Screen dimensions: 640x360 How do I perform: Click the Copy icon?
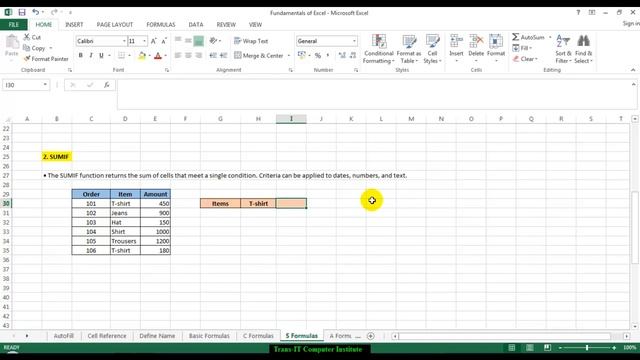[27, 48]
